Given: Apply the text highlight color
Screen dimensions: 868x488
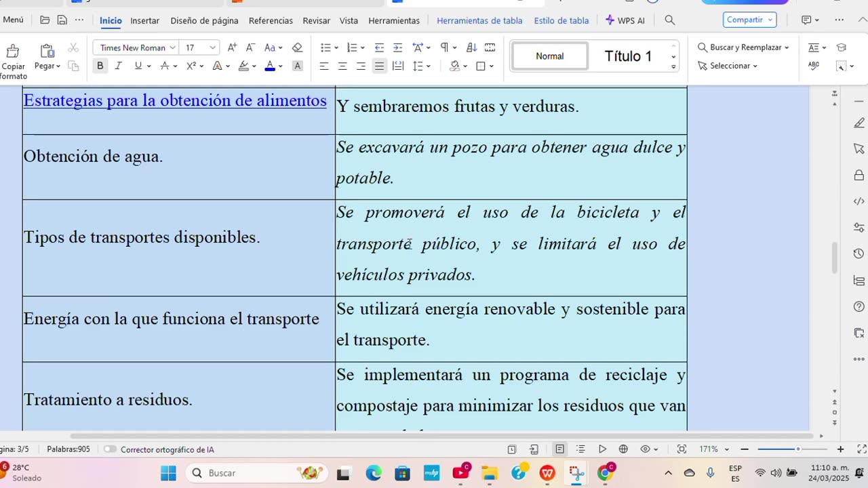Looking at the screenshot, I should [x=243, y=66].
